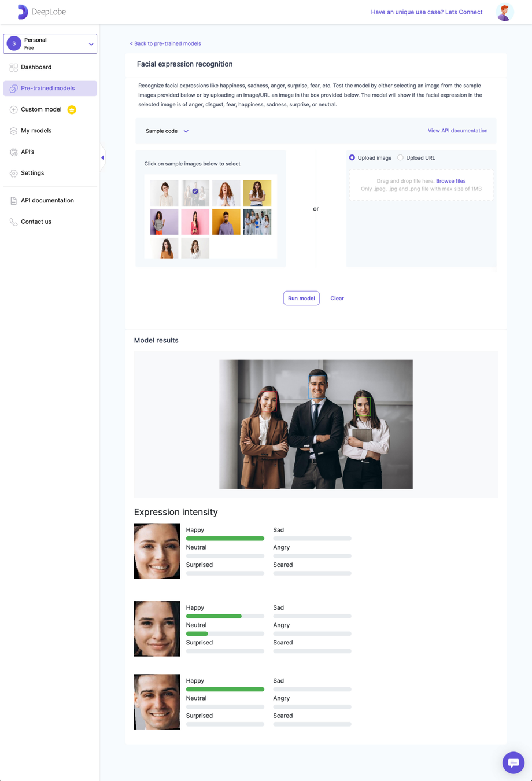Open Settings via its sidebar icon
532x781 pixels.
point(13,173)
